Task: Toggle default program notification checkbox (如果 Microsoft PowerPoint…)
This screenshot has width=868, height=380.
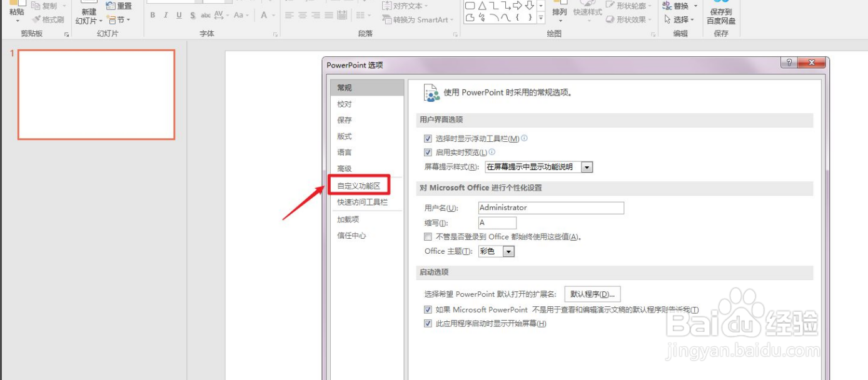Action: (428, 309)
